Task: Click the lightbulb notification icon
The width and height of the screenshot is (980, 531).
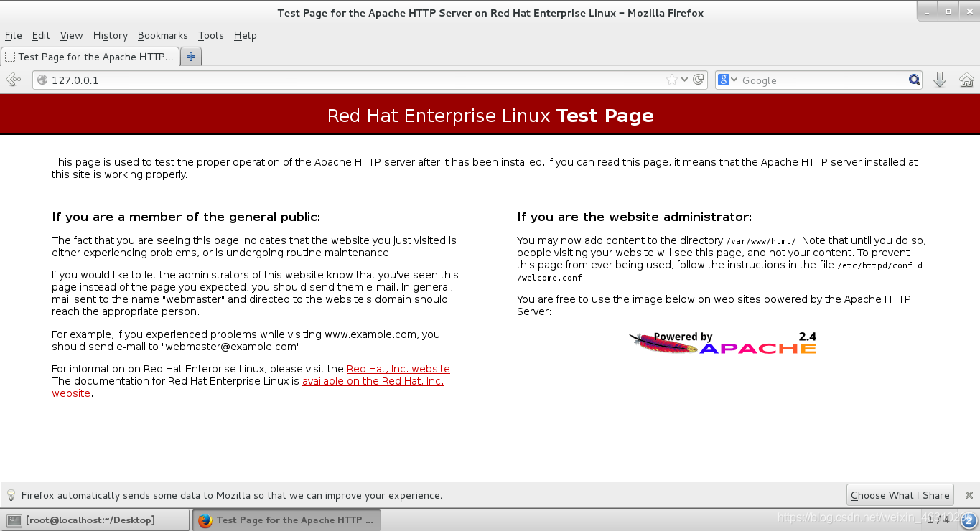Action: pyautogui.click(x=11, y=495)
